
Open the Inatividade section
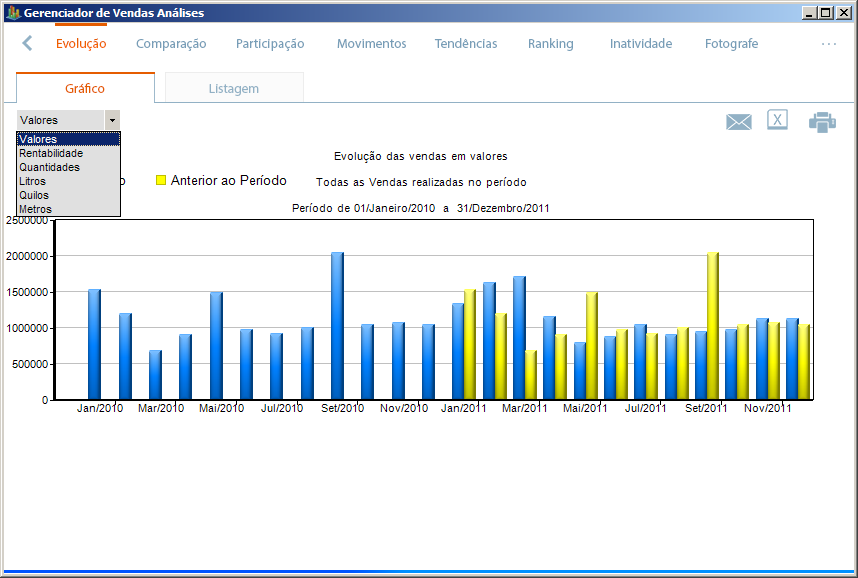640,44
